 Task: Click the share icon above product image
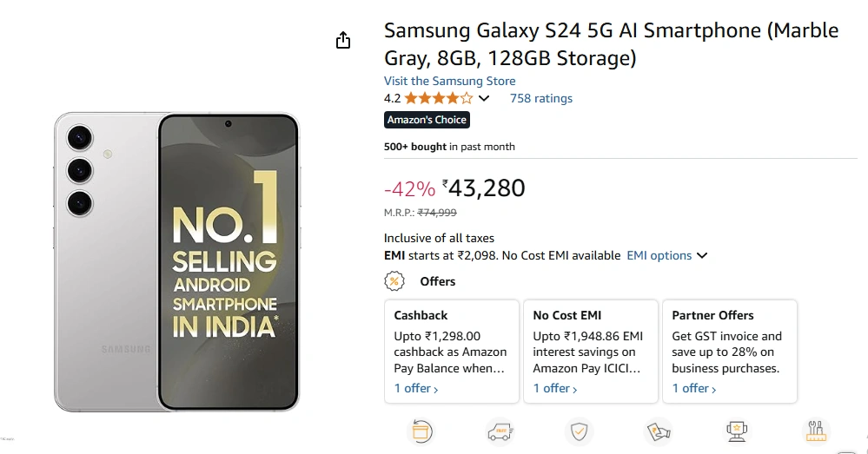(x=343, y=41)
